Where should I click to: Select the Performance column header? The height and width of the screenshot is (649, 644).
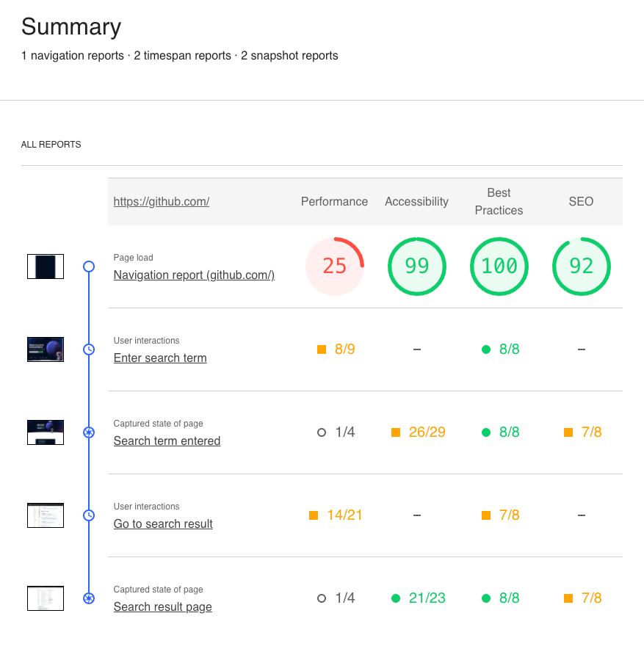click(334, 201)
